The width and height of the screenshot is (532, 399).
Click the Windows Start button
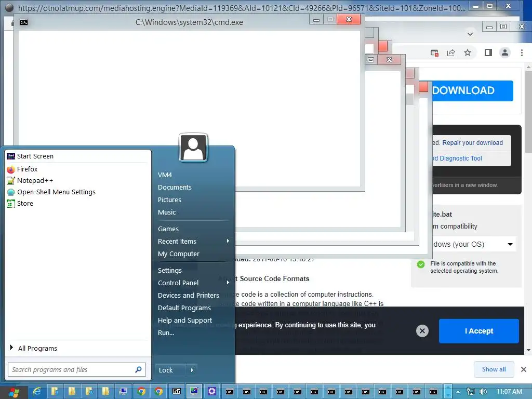[x=14, y=392]
